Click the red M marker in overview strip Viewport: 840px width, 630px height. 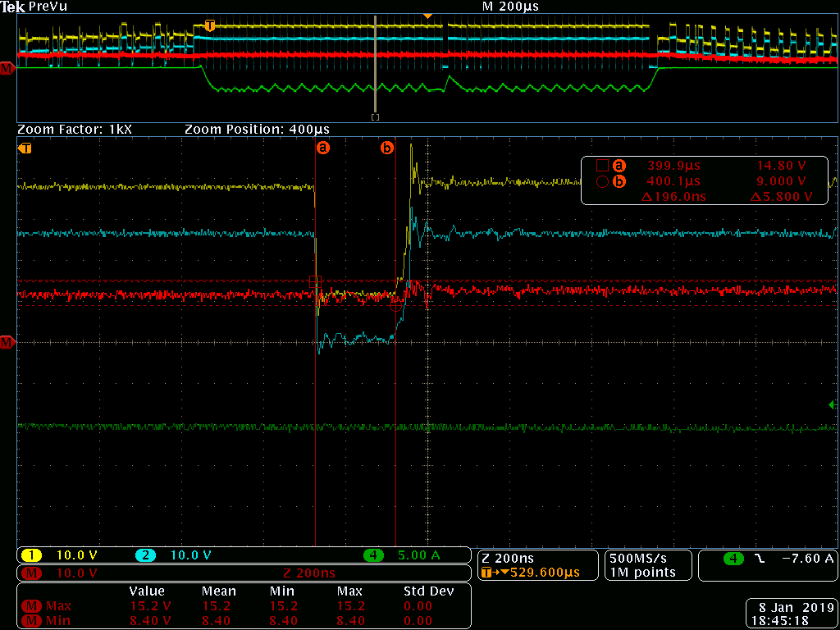click(x=7, y=67)
